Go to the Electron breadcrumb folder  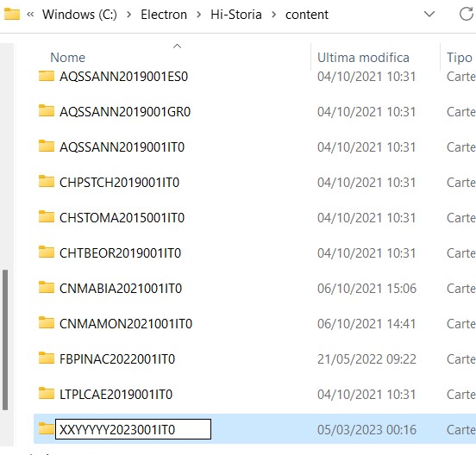(164, 15)
